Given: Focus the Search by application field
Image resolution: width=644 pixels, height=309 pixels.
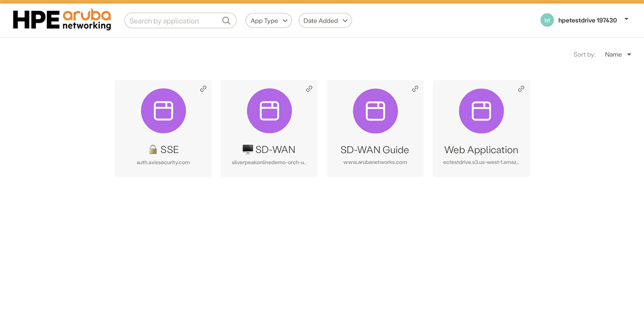Looking at the screenshot, I should point(180,20).
